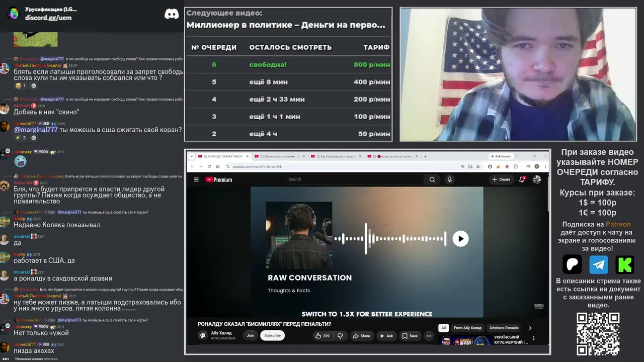644x362 pixels.
Task: Open the browser home page
Action: [218, 166]
